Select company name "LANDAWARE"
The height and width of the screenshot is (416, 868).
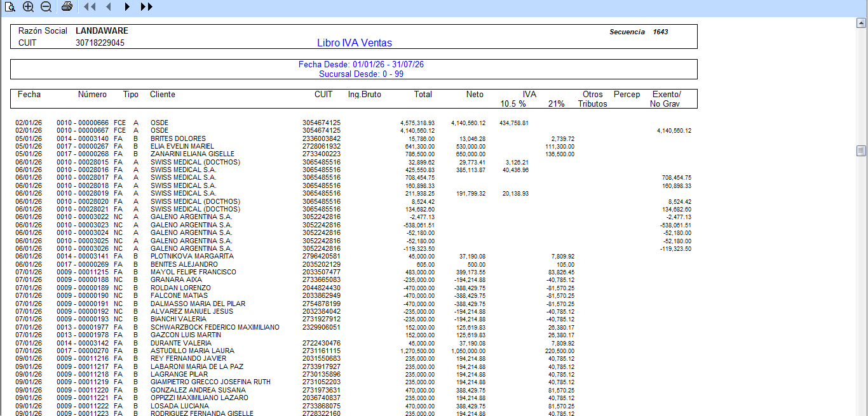[102, 30]
